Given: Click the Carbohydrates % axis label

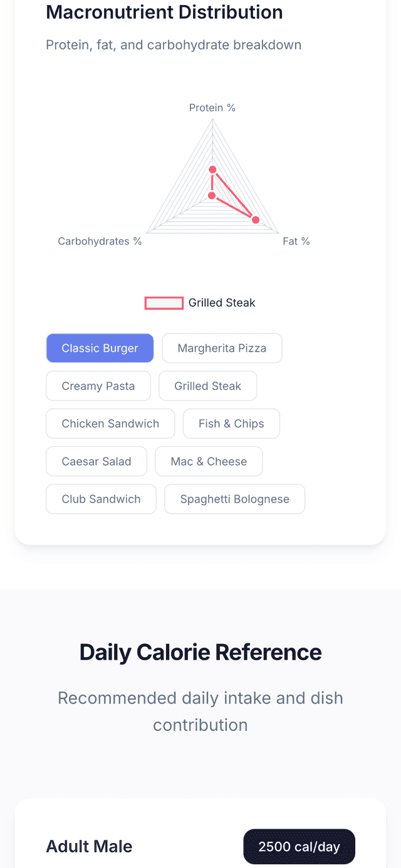Looking at the screenshot, I should click(100, 241).
